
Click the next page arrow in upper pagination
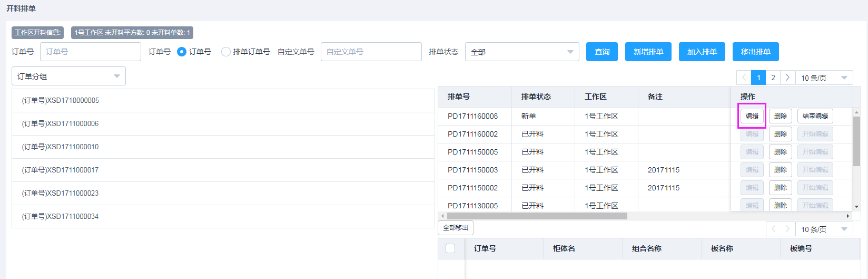point(787,78)
